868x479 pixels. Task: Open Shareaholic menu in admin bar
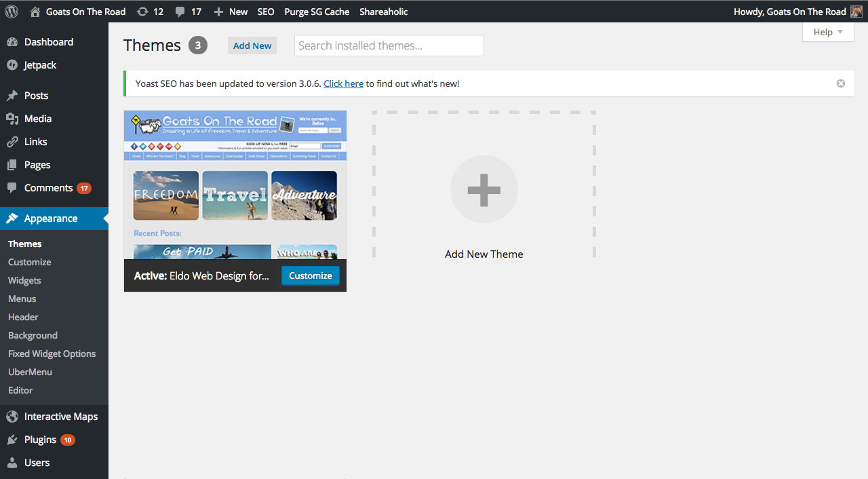coord(384,12)
